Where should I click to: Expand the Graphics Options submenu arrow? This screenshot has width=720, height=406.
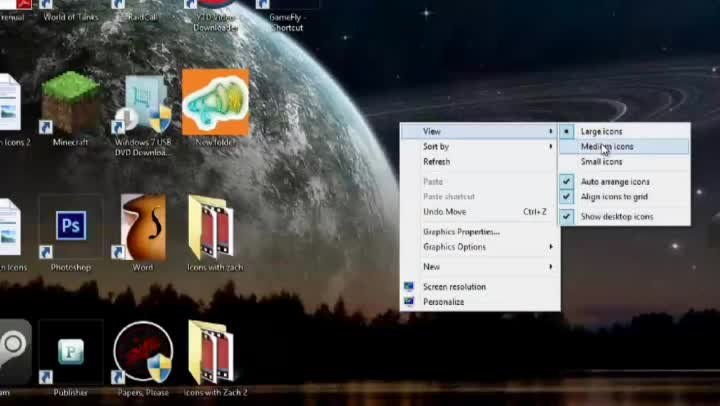pyautogui.click(x=551, y=247)
